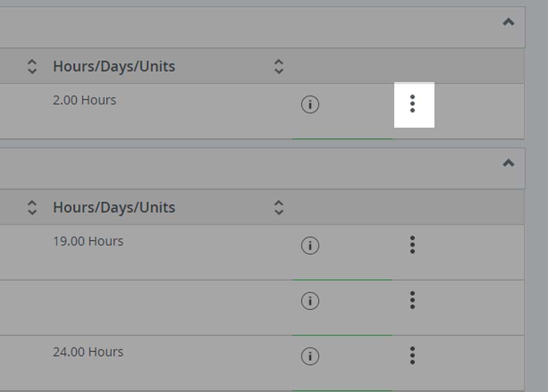This screenshot has width=548, height=392.
Task: Click the 2.00 Hours entry
Action: click(x=85, y=100)
